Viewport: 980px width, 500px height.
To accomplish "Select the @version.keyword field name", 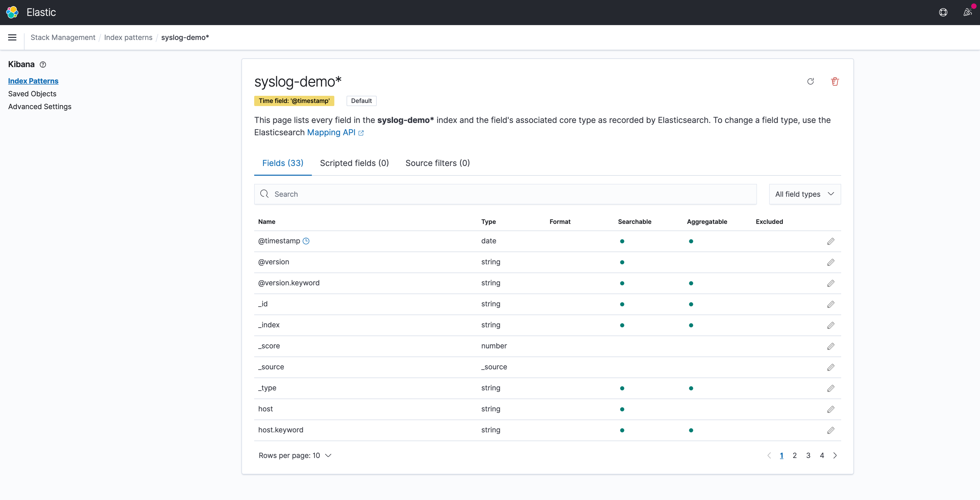I will click(289, 283).
